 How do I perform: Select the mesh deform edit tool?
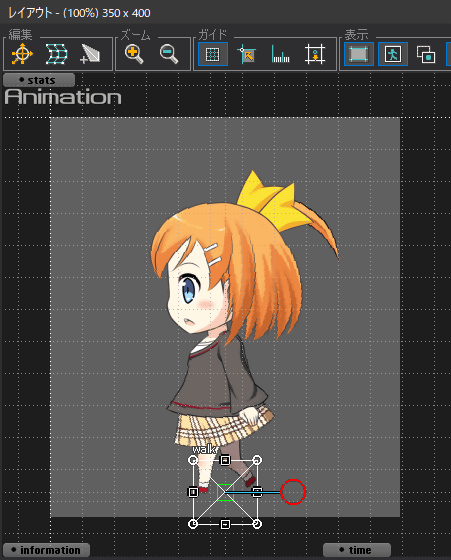[56, 54]
